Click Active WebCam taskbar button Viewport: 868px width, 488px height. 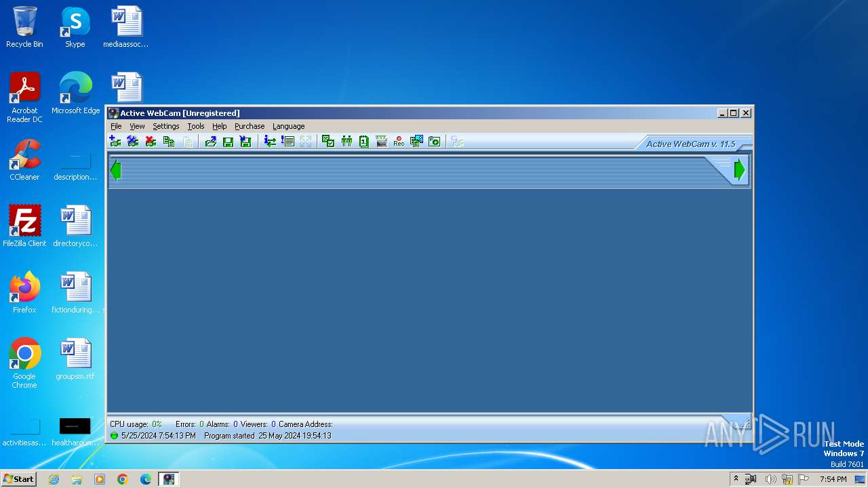click(168, 479)
